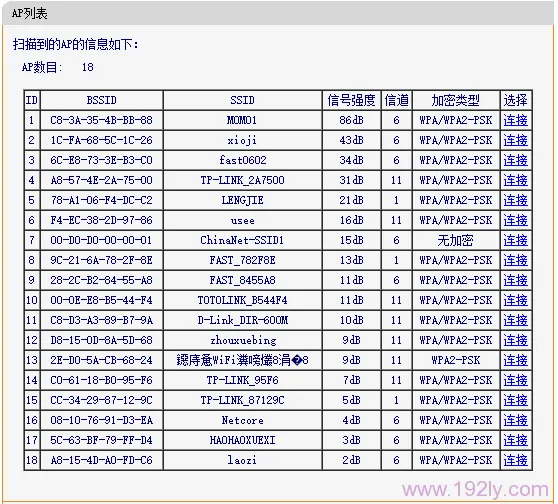
Task: Click SSID cell FAST_782F8E
Action: 242,260
